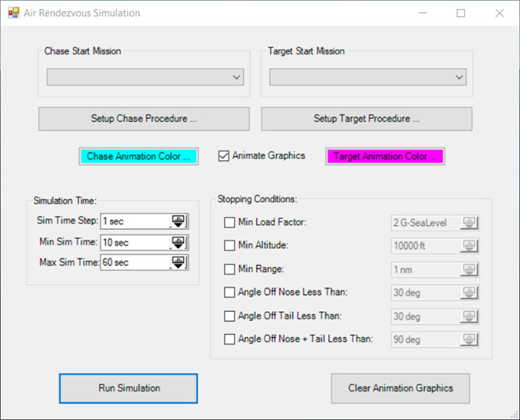
Task: Click the app icon in the title bar
Action: [13, 13]
